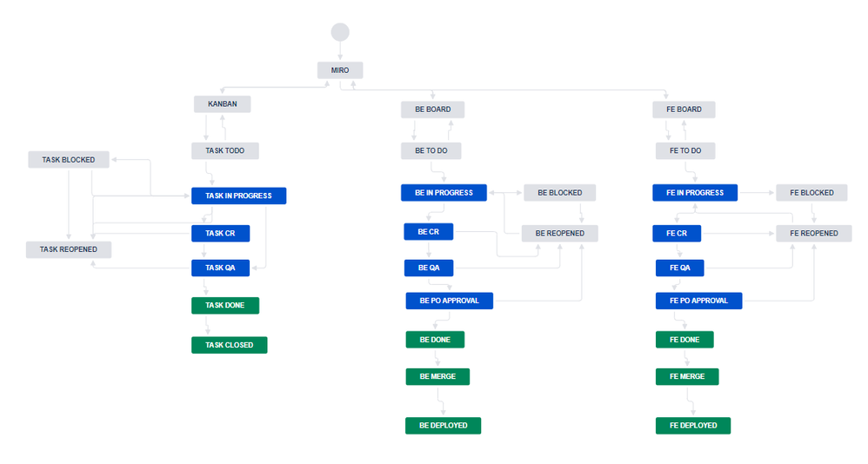The image size is (868, 464).
Task: Select the FE BOARD status node
Action: 684,109
